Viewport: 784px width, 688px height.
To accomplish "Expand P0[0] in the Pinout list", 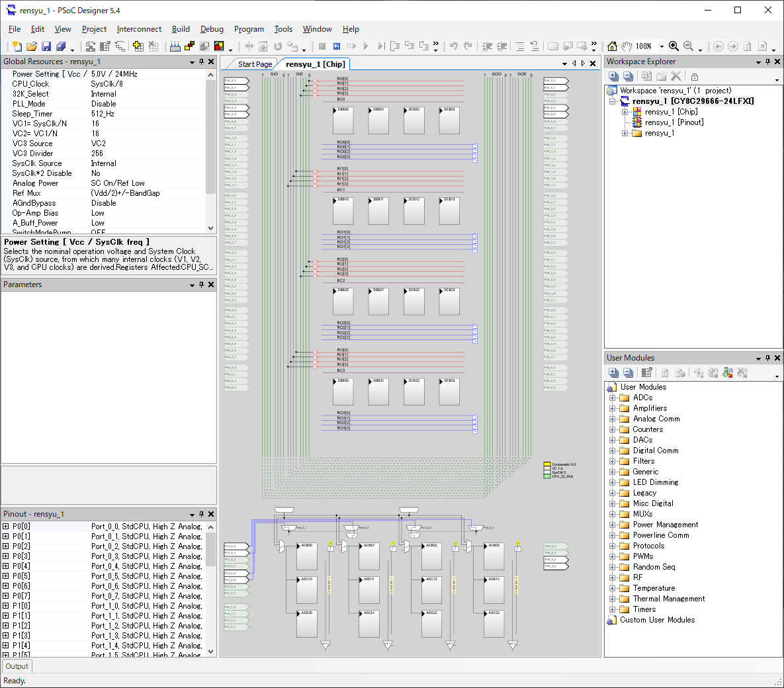I will click(x=5, y=527).
